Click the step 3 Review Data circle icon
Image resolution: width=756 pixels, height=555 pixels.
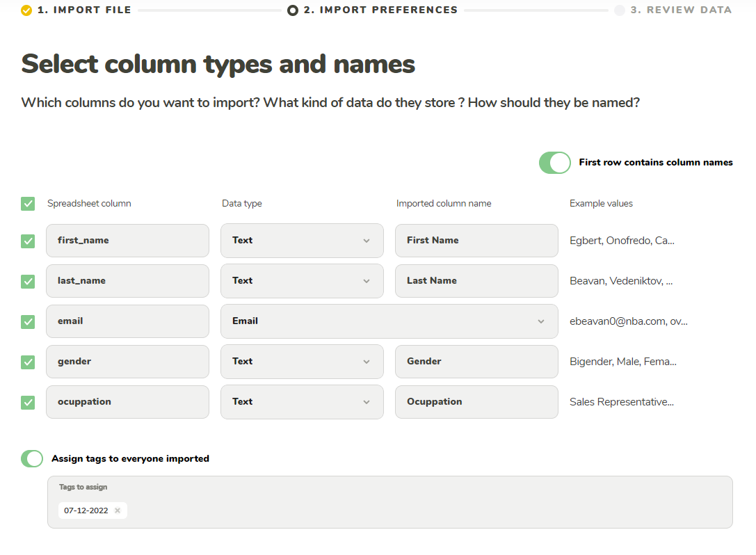(620, 10)
